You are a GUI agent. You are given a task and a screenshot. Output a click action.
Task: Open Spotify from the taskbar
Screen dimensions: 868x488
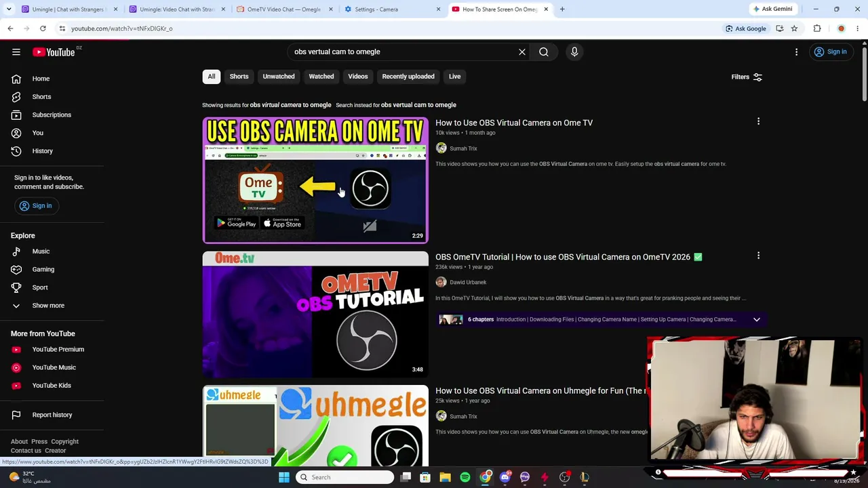465,477
